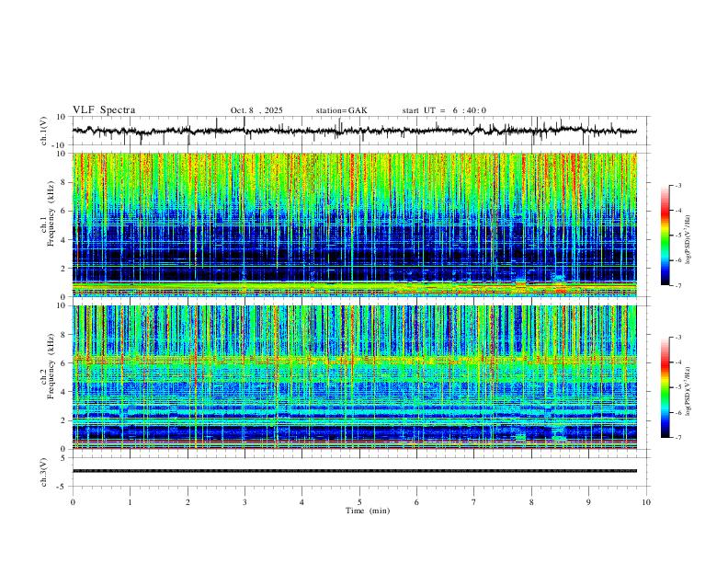
Task: Click the ch.3 flat signal trace
Action: click(x=354, y=471)
